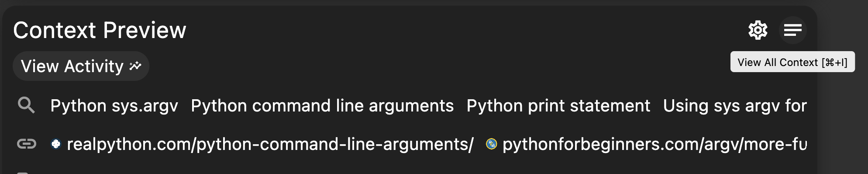Click the partially visible icon below the link icon
868x174 pixels.
pyautogui.click(x=23, y=173)
